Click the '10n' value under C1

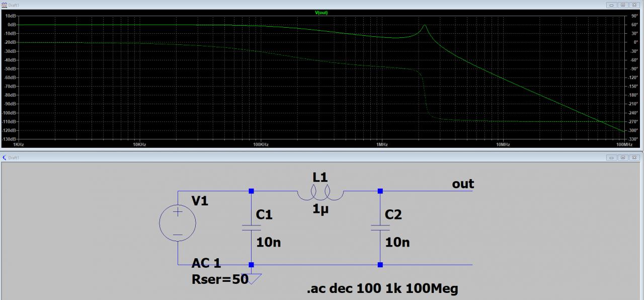(x=269, y=243)
